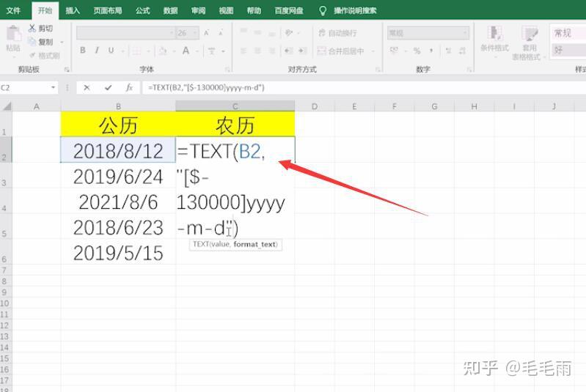Click the font color A button
This screenshot has width=586, height=392.
point(186,51)
